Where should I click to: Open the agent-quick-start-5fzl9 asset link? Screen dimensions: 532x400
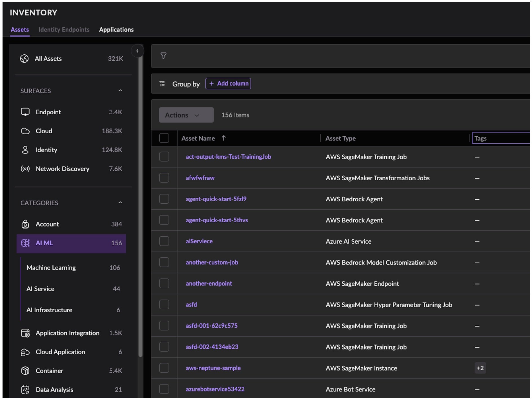[x=216, y=199]
